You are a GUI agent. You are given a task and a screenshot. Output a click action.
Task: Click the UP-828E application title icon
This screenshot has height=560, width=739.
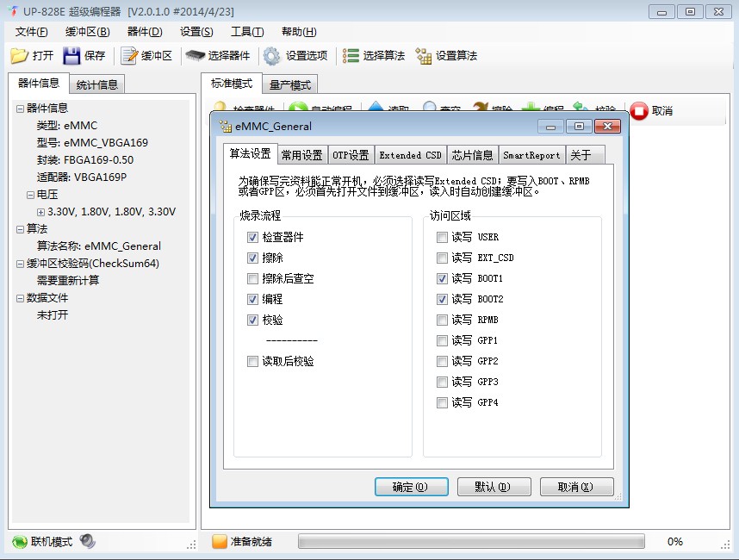13,11
